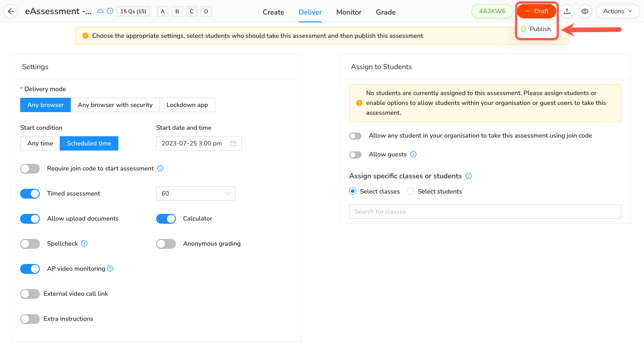
Task: Click the 4A3KW6 join code badge
Action: pyautogui.click(x=492, y=11)
